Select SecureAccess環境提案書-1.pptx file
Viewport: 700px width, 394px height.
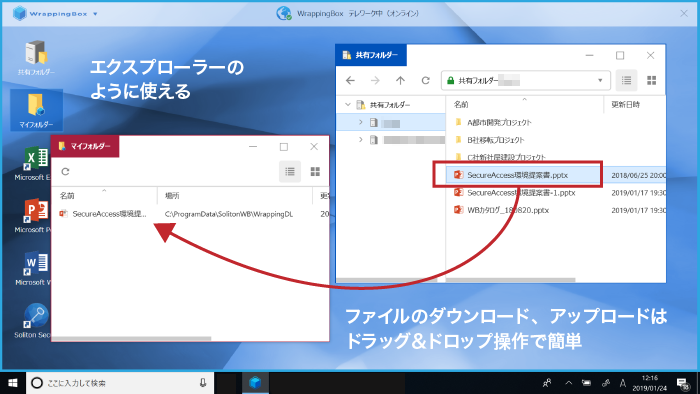point(521,193)
